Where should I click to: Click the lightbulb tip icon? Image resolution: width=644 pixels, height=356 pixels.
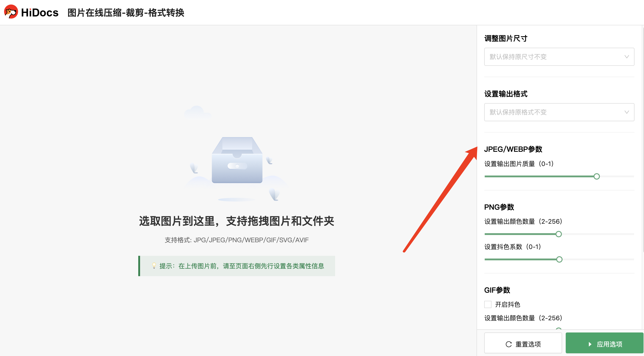(154, 266)
